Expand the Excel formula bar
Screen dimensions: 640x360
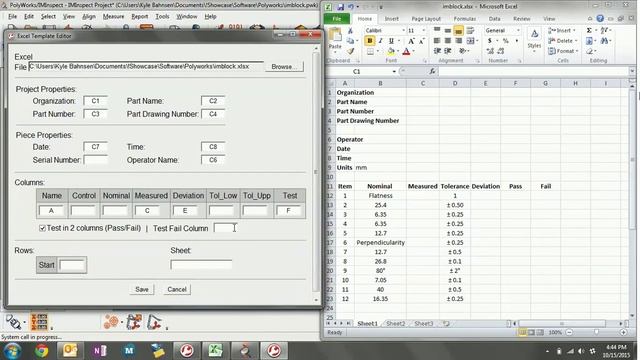[x=632, y=71]
